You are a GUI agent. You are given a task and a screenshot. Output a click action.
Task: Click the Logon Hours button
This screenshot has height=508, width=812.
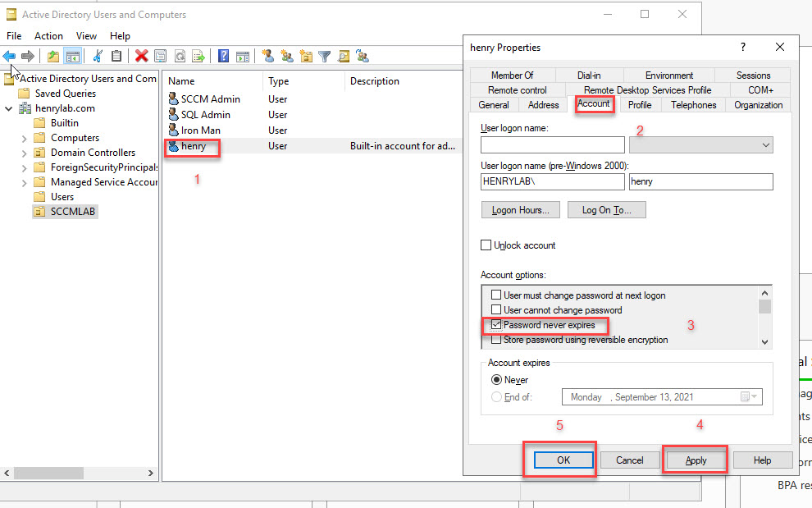point(520,210)
